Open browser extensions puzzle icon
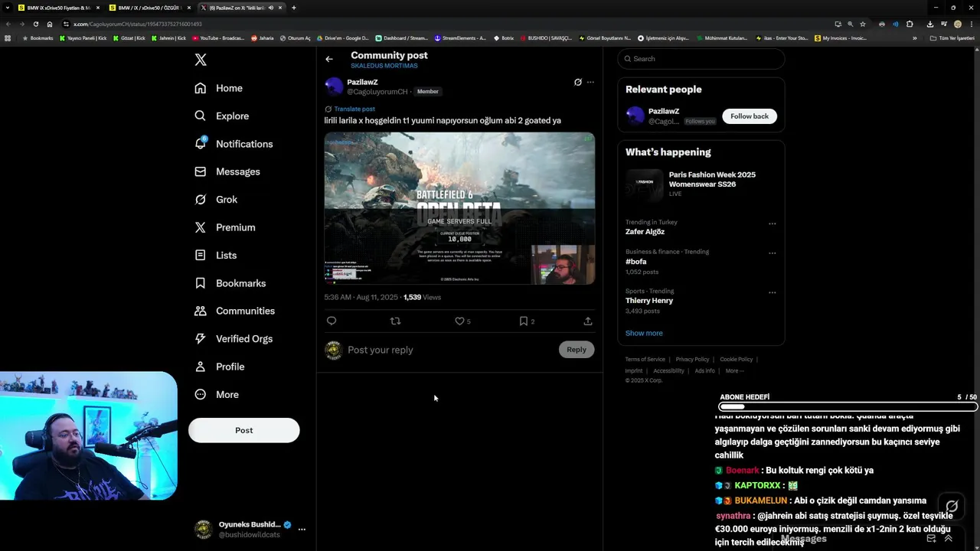The height and width of the screenshot is (551, 980). point(910,24)
